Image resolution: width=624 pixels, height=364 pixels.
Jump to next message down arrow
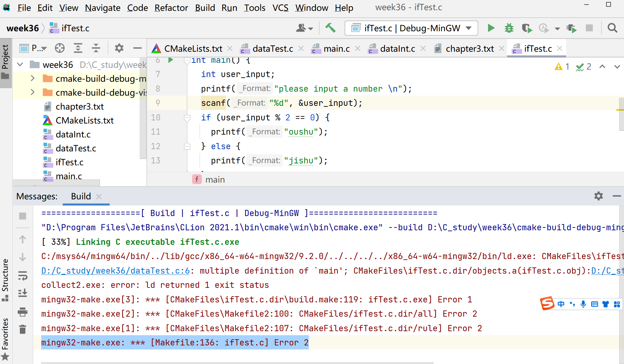click(x=23, y=257)
